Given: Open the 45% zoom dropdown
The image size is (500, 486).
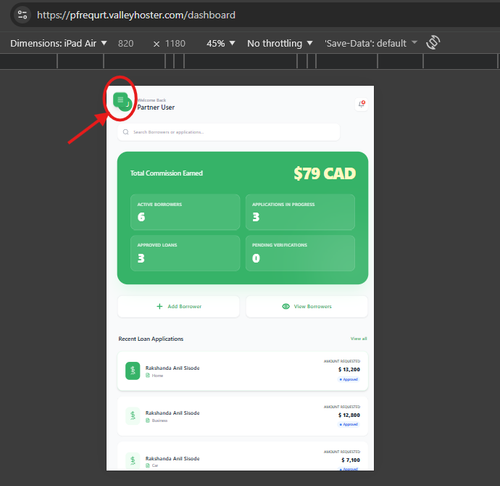Looking at the screenshot, I should tap(221, 43).
